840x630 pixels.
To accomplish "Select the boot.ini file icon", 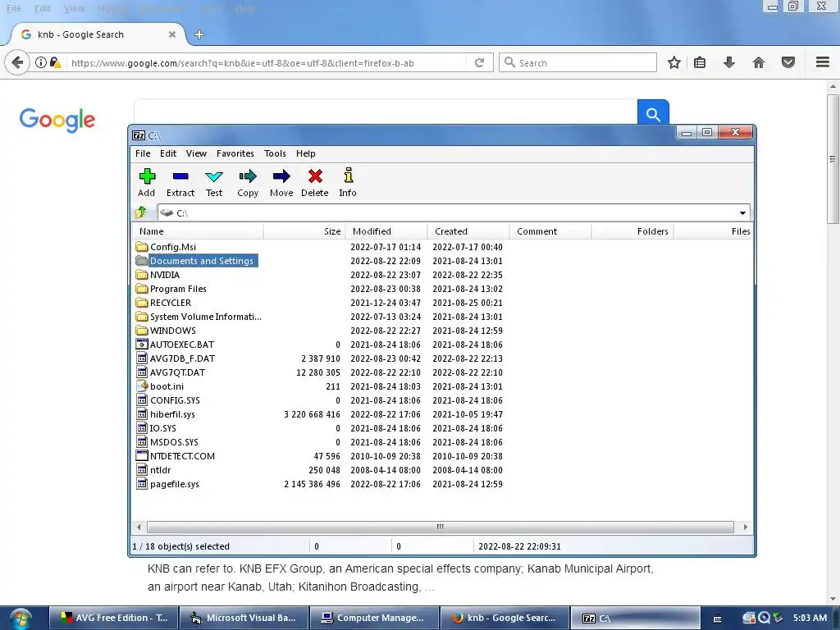I will point(141,386).
